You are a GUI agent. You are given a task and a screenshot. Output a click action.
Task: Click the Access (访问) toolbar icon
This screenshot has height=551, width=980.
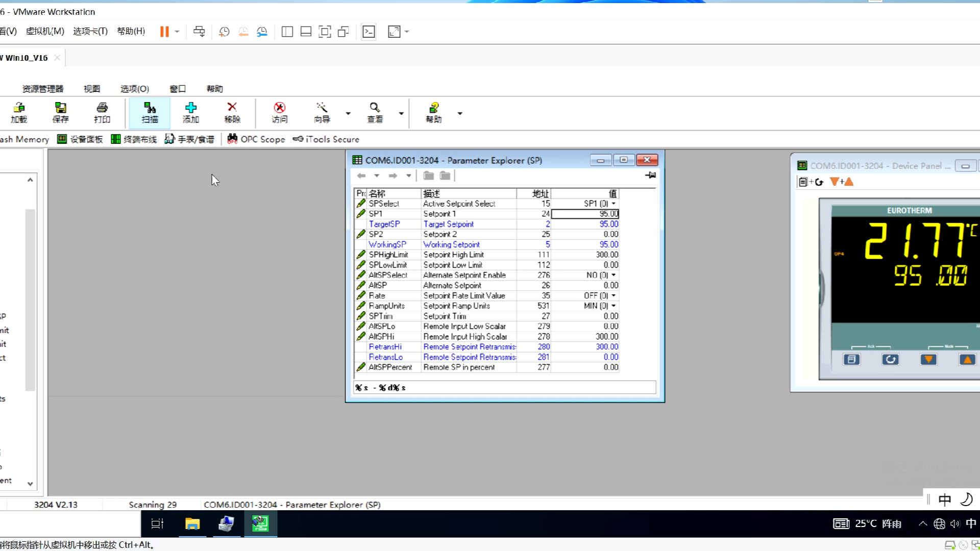coord(279,112)
